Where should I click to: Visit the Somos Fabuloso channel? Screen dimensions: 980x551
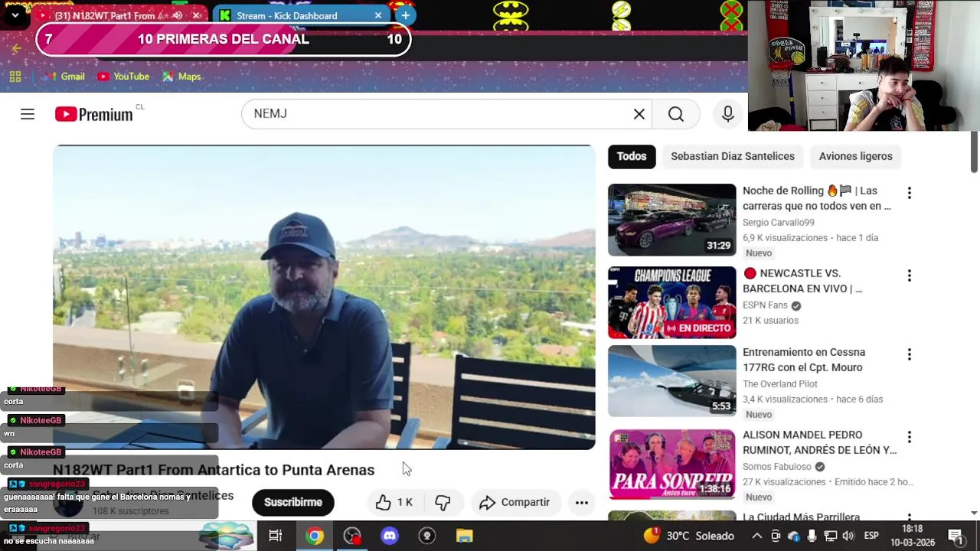[x=776, y=467]
